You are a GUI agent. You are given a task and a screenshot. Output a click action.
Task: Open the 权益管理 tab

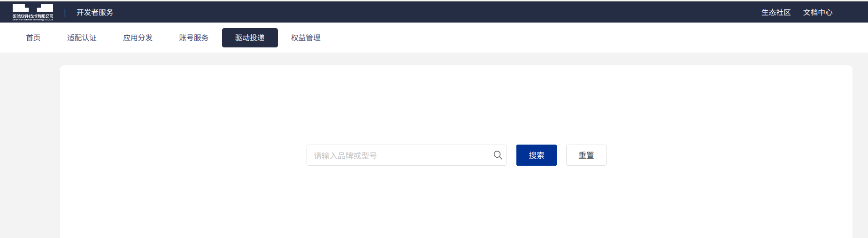coord(306,38)
